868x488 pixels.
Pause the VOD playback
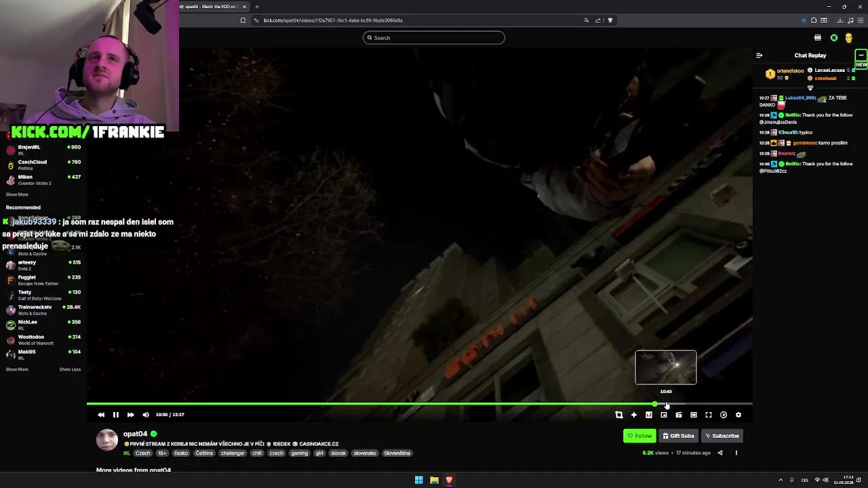(x=115, y=415)
